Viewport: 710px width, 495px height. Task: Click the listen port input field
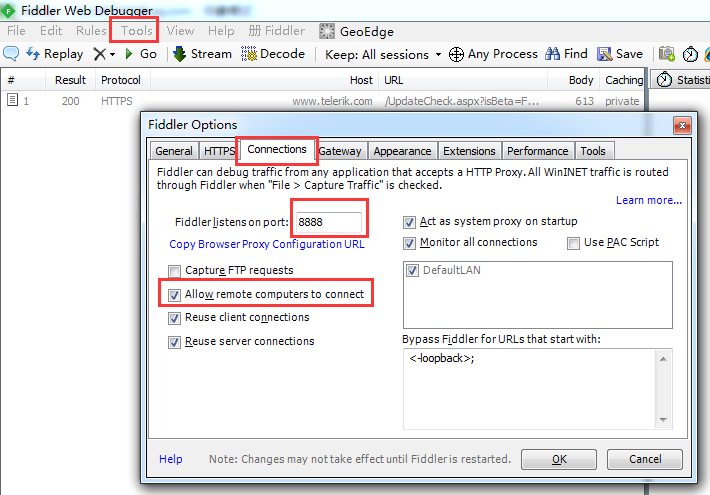(x=329, y=222)
